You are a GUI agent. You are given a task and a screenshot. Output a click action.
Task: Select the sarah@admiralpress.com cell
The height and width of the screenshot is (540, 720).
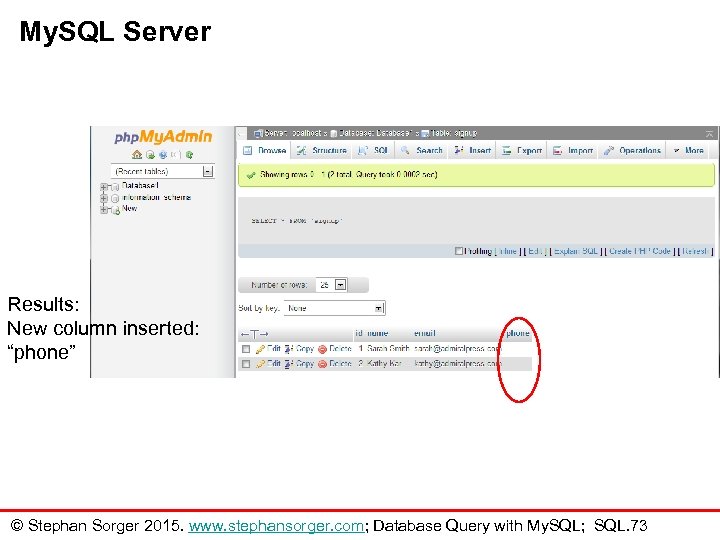[457, 349]
